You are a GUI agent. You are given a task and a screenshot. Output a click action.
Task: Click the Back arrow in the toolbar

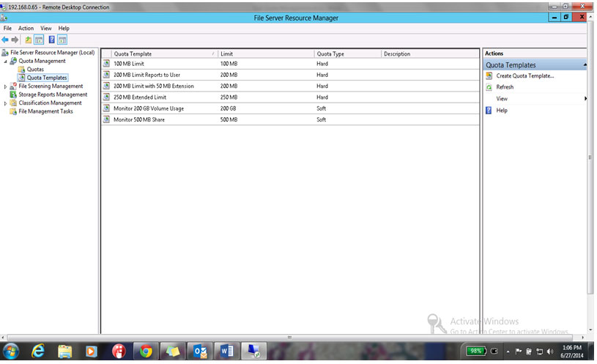5,40
